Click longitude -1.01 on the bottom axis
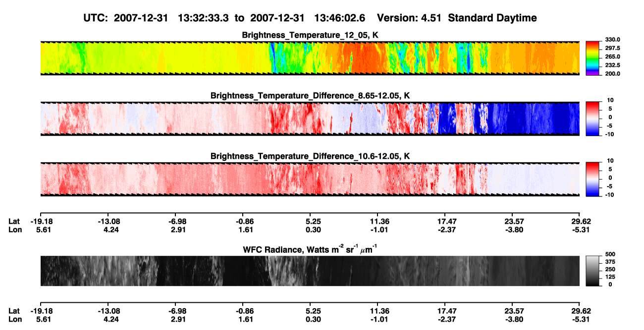 378,320
